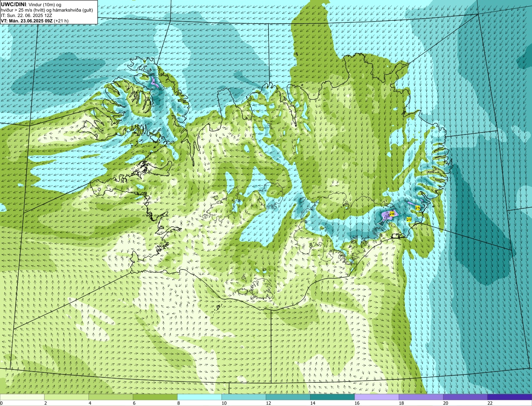Click the "10" legend scale value

pos(224,403)
